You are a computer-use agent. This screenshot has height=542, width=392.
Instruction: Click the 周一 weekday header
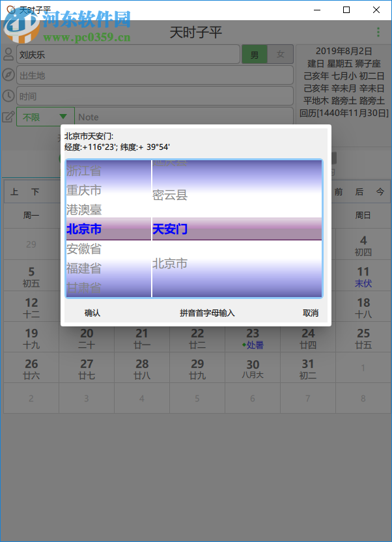31,216
